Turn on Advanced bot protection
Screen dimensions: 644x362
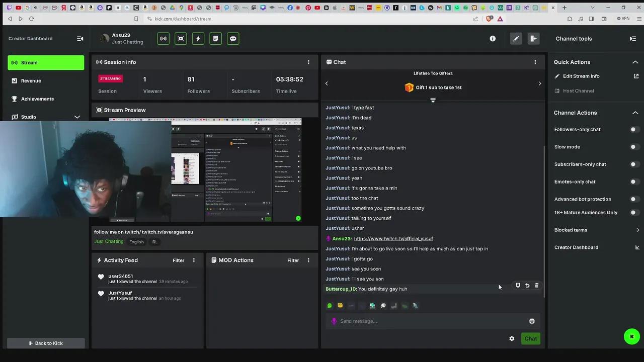(634, 199)
